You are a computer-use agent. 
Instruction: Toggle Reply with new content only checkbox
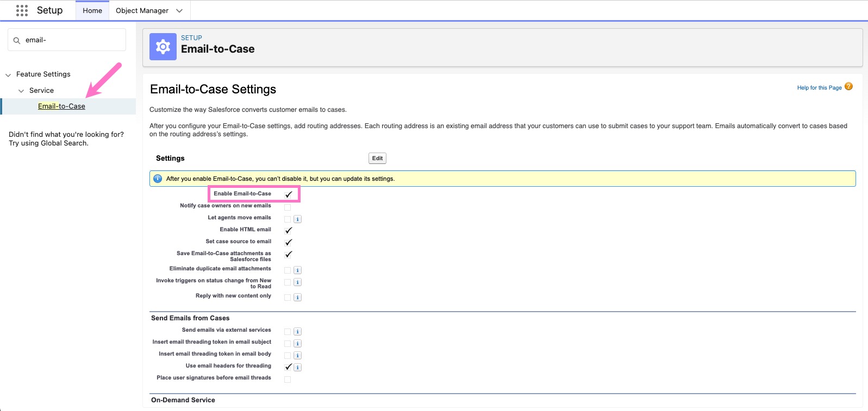click(x=288, y=297)
